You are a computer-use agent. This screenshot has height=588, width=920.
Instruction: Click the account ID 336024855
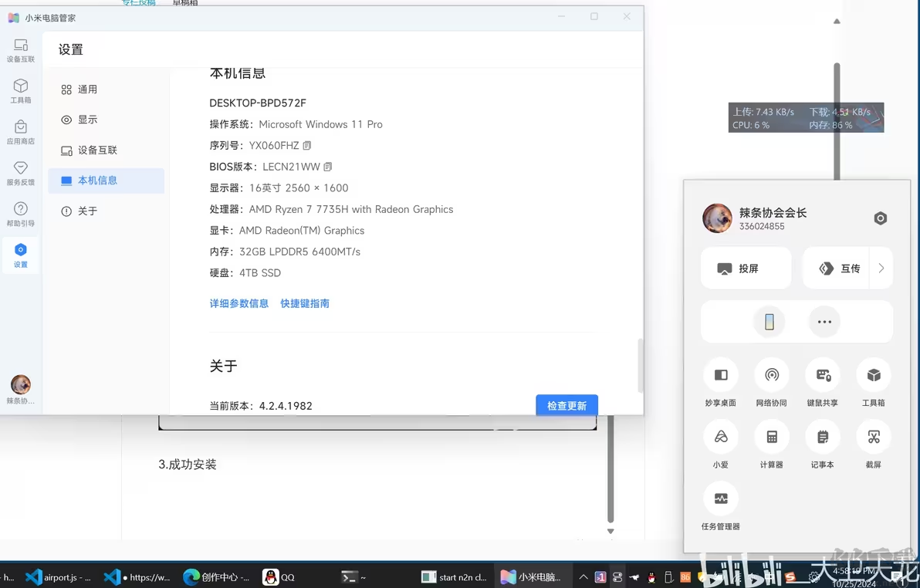tap(762, 227)
